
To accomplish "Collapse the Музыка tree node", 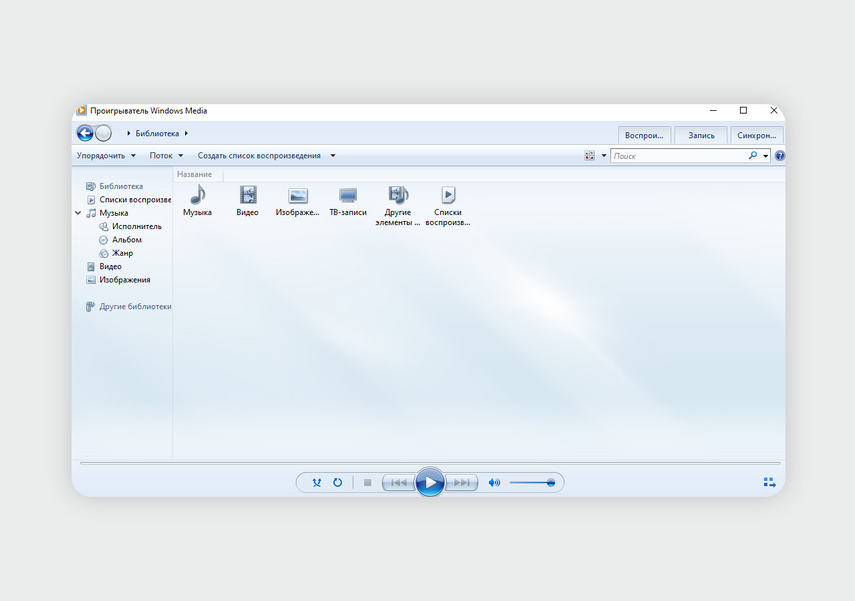I will [x=78, y=213].
